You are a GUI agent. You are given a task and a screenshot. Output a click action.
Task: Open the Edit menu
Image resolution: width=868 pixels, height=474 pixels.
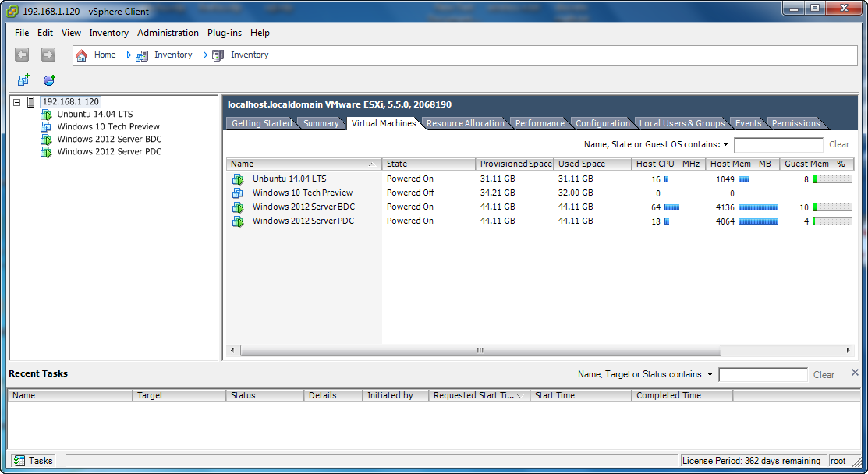pos(45,33)
